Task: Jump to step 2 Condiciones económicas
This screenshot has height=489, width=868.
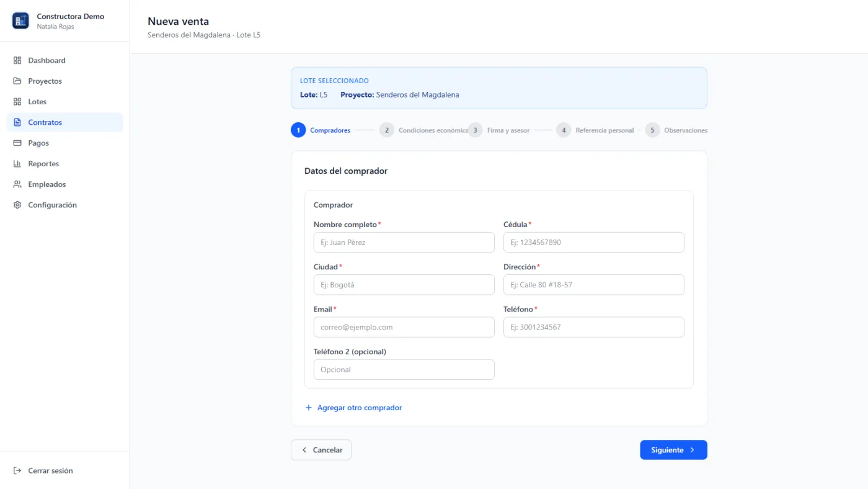Action: point(423,130)
